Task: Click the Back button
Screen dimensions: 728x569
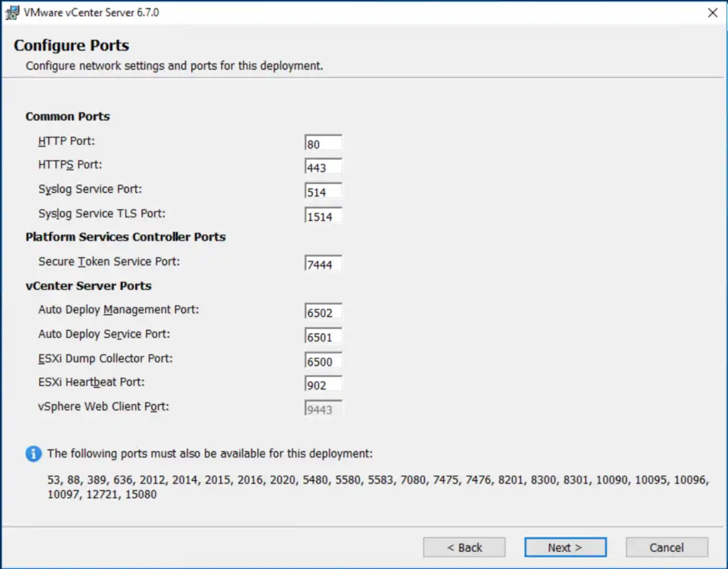Action: point(464,548)
